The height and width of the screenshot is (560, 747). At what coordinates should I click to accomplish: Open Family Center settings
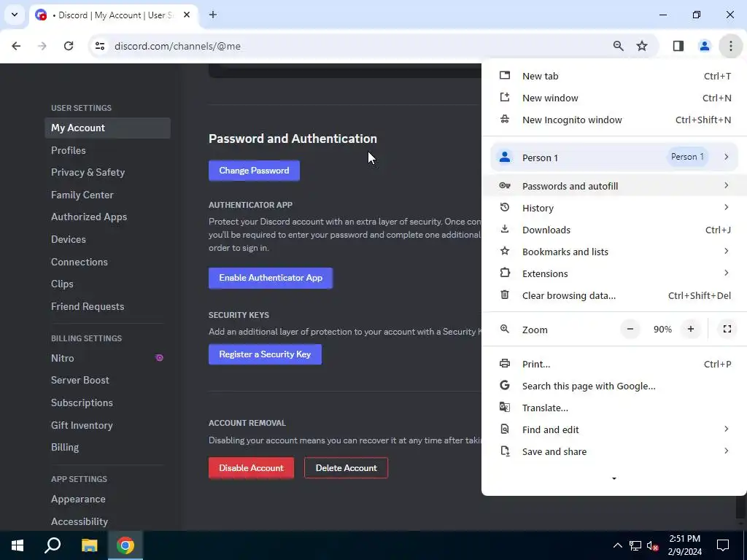coord(108,195)
